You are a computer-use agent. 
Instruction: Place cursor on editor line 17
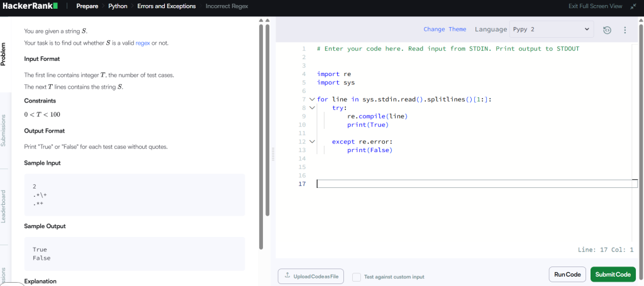[x=472, y=184]
